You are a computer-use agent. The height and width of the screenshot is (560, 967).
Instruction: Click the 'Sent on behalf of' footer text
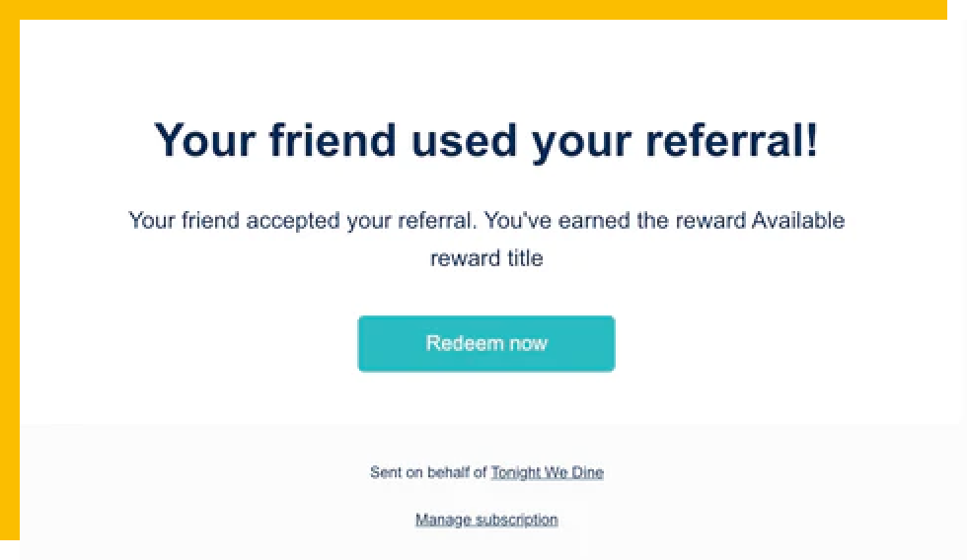(x=428, y=472)
